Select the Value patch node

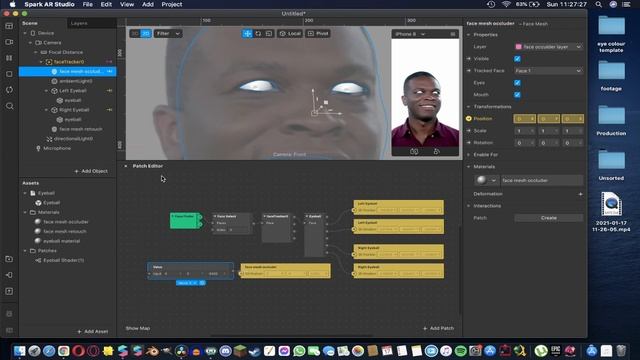click(x=191, y=271)
